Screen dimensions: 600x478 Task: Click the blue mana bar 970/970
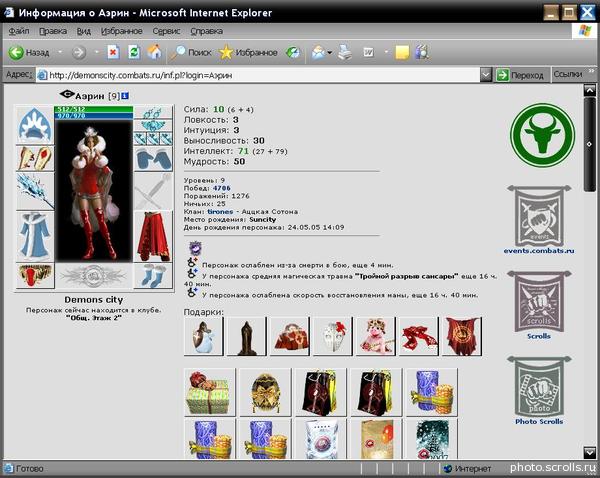(x=94, y=116)
